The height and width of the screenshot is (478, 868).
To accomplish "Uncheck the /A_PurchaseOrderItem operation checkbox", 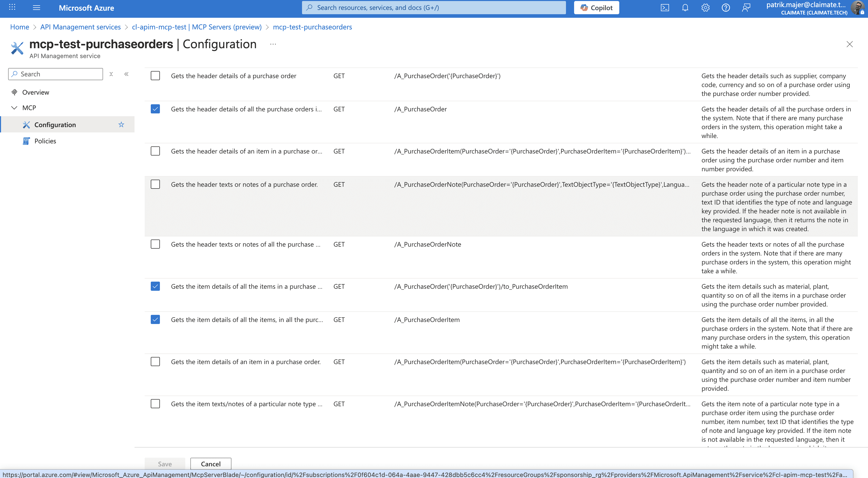I will (x=155, y=319).
